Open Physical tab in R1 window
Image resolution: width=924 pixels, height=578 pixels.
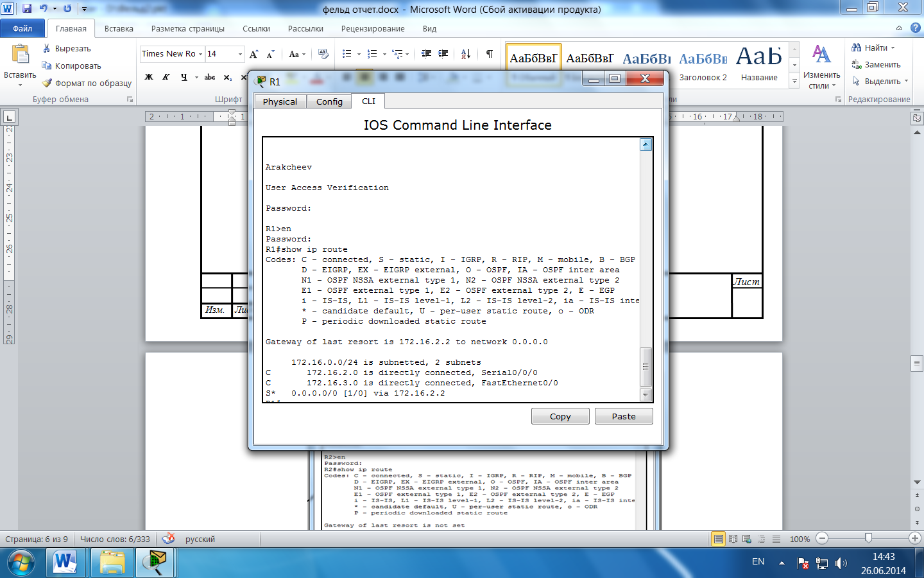pos(280,101)
